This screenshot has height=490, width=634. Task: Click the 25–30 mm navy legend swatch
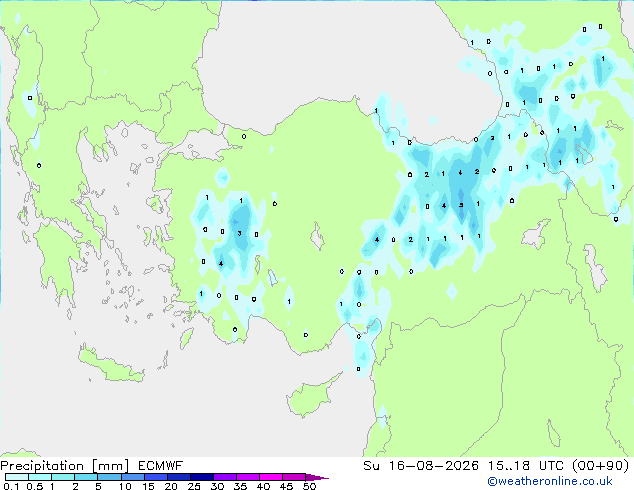coord(201,477)
